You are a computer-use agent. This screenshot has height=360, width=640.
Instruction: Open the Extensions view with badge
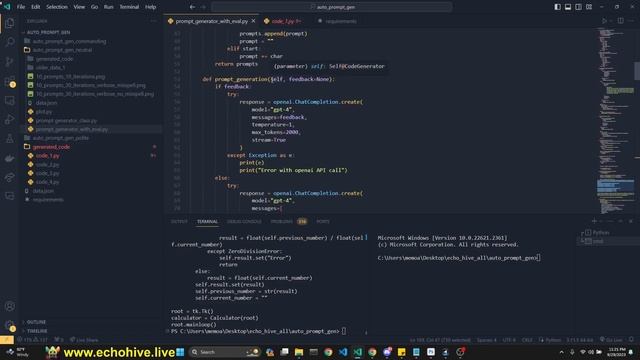[x=10, y=81]
